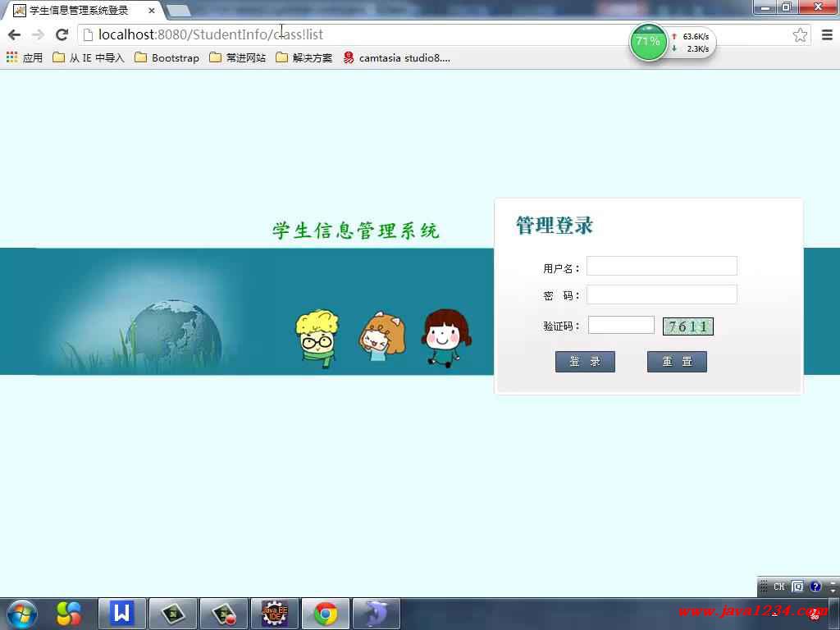The image size is (840, 630).
Task: Open the 应用 apps shortcut
Action: (x=25, y=58)
